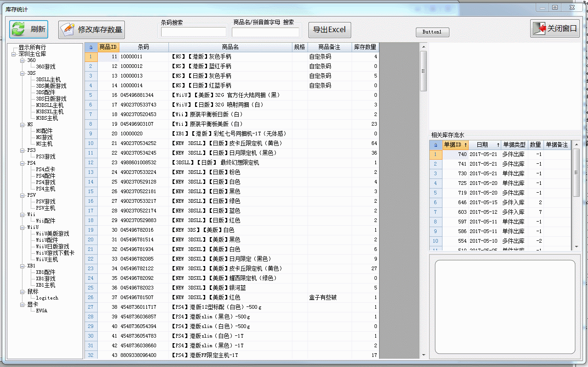
Task: Click the 导出Excel button
Action: tap(330, 30)
